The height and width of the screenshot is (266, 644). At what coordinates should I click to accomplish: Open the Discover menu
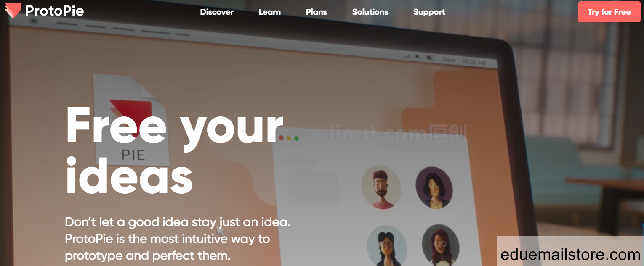click(x=217, y=12)
